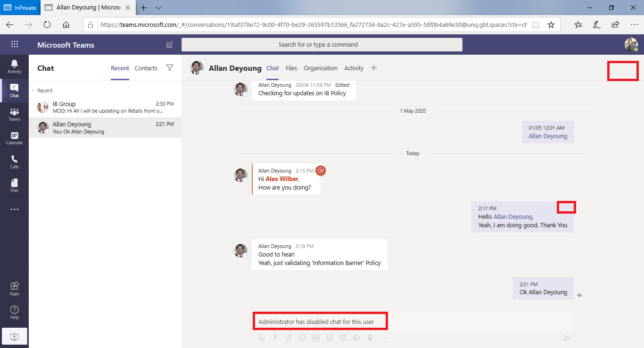This screenshot has height=348, width=644.
Task: Switch to the Files tab
Action: point(291,68)
